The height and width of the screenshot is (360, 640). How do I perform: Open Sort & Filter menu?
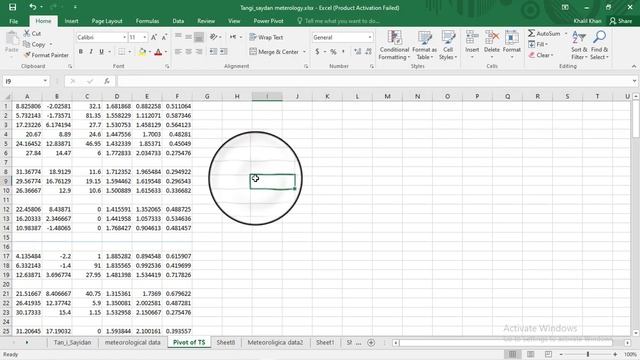pos(579,45)
